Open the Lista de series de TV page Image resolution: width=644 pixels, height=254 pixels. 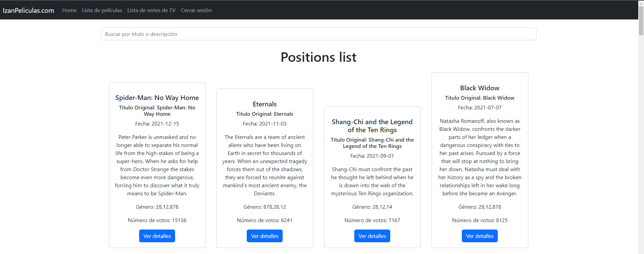pyautogui.click(x=151, y=10)
